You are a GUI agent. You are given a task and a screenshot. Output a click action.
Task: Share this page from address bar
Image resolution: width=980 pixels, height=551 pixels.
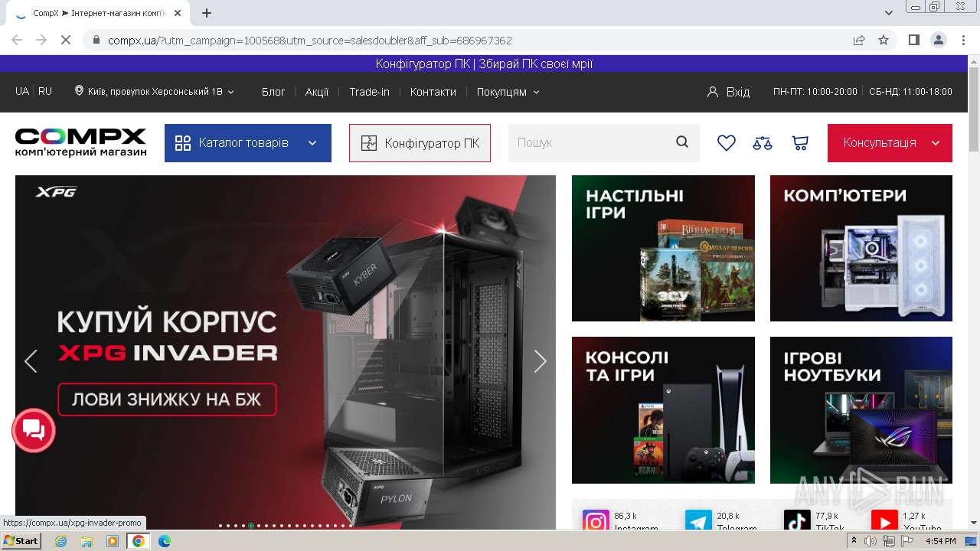(859, 40)
